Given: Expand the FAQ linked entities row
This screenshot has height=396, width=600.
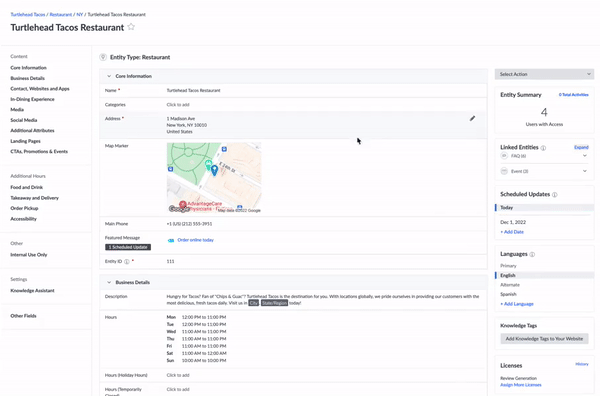Looking at the screenshot, I should point(585,156).
